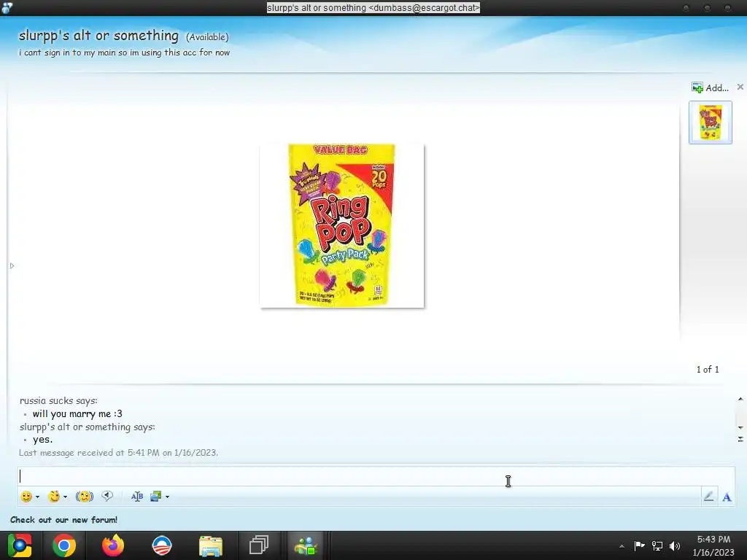Open Google Chrome from the taskbar

pos(64,545)
